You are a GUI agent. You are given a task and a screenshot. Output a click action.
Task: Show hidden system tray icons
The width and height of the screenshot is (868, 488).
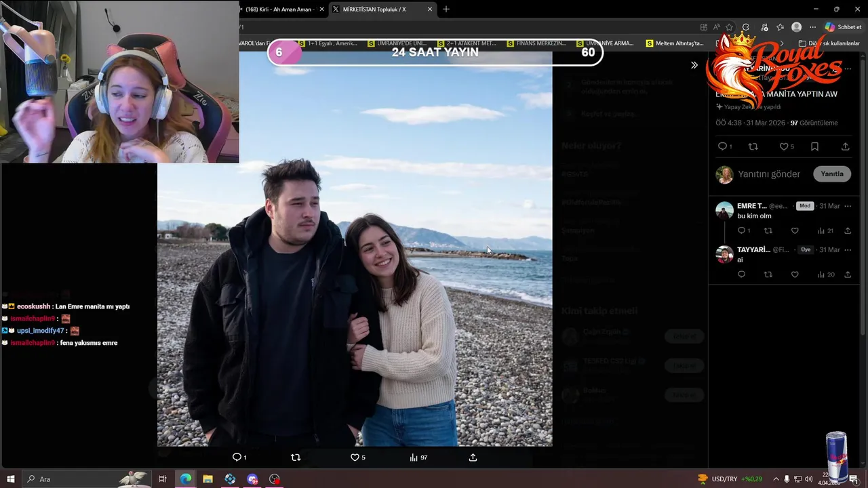(x=776, y=479)
